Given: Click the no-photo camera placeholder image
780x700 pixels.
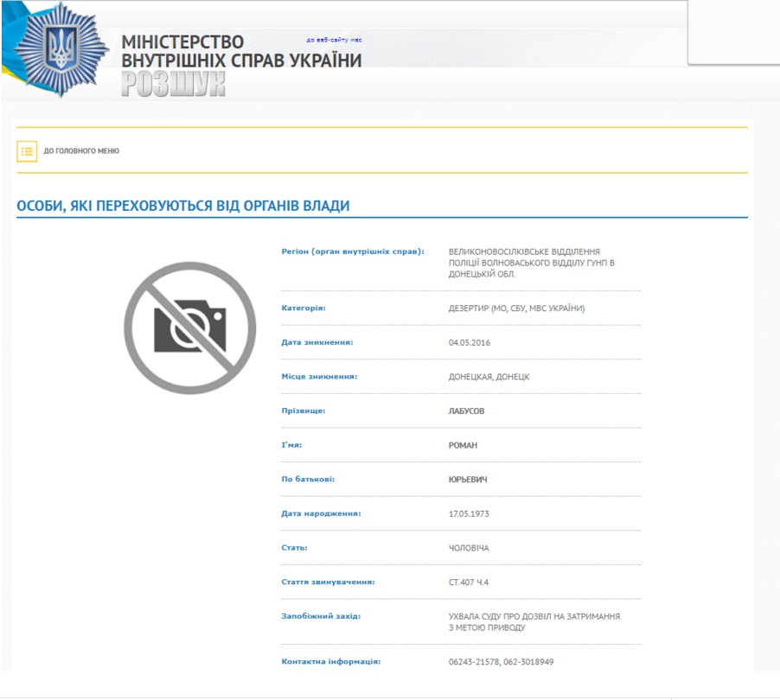Looking at the screenshot, I should coord(189,328).
